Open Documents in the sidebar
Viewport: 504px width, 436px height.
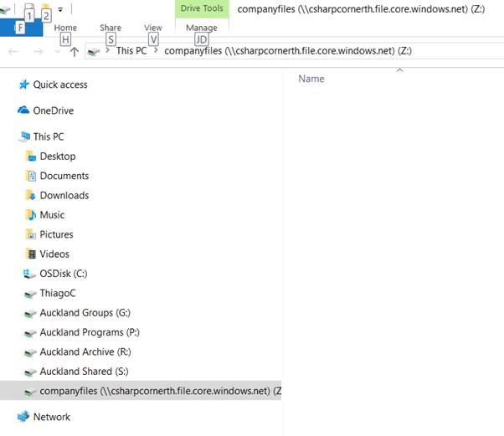64,176
